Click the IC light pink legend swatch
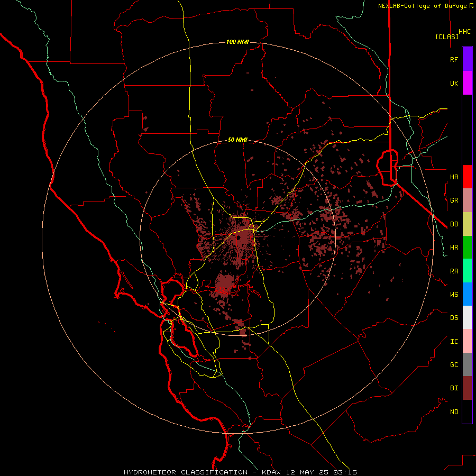Viewport: 476px width, 476px height. (x=467, y=341)
